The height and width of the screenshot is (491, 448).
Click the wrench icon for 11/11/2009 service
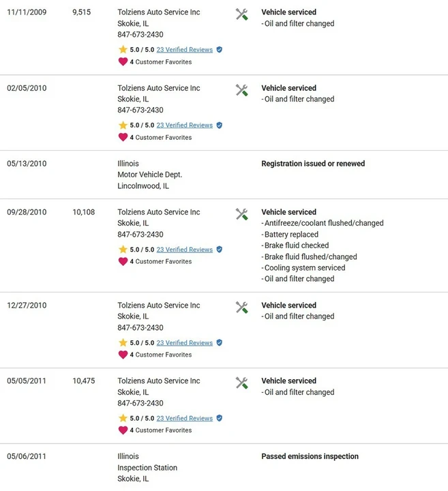(241, 14)
